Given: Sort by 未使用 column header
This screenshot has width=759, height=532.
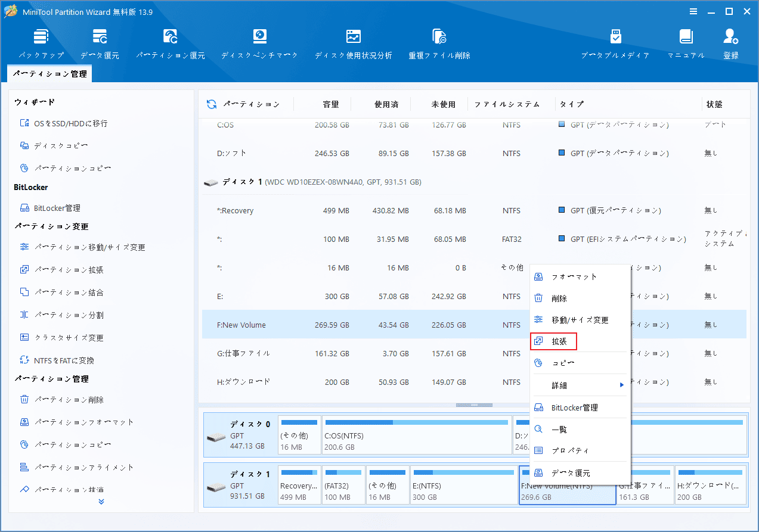Looking at the screenshot, I should pyautogui.click(x=444, y=104).
